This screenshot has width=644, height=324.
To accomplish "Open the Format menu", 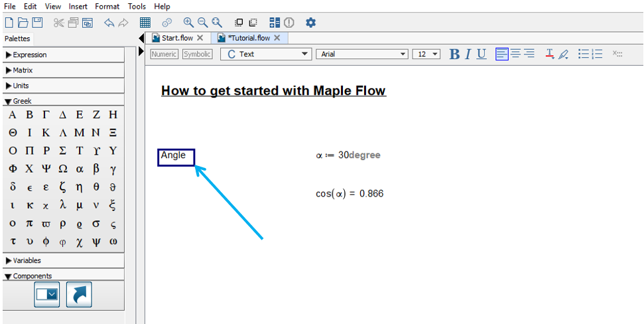I will pos(107,7).
